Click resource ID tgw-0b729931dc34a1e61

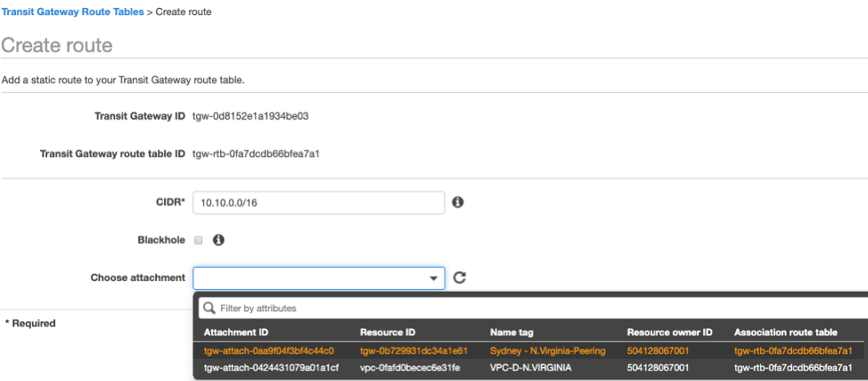coord(414,351)
